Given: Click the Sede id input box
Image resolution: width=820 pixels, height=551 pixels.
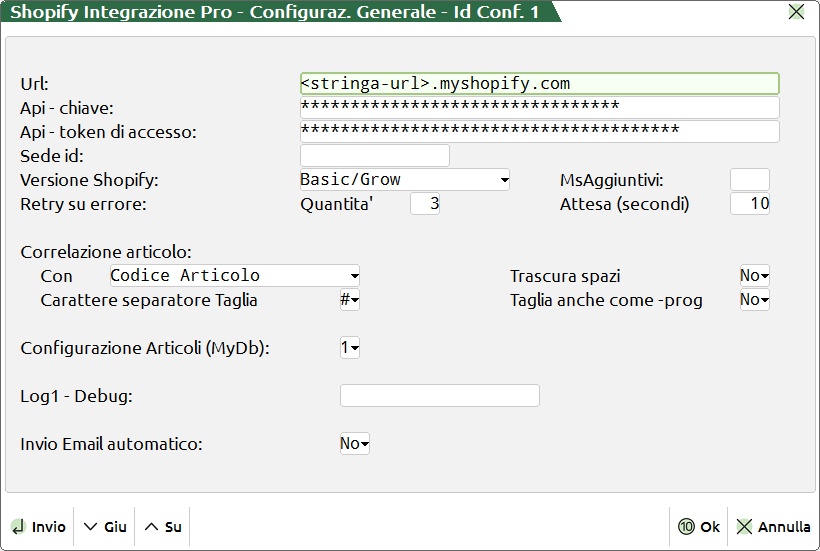Looking at the screenshot, I should [x=375, y=156].
